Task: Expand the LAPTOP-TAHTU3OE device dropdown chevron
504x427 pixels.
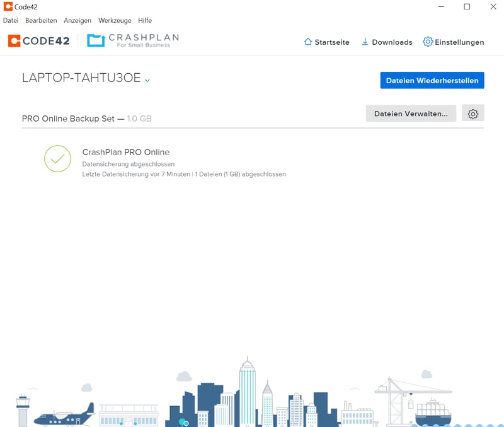Action: coord(147,80)
